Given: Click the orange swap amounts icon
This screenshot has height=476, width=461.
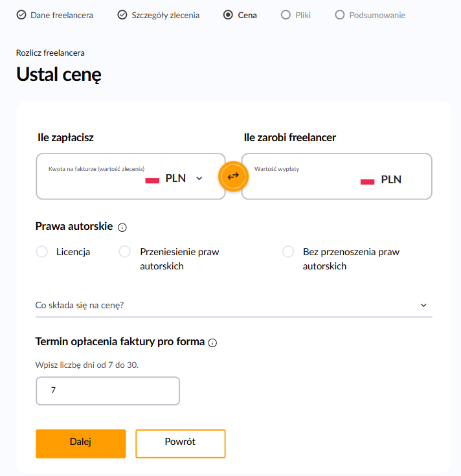Looking at the screenshot, I should pos(233,176).
